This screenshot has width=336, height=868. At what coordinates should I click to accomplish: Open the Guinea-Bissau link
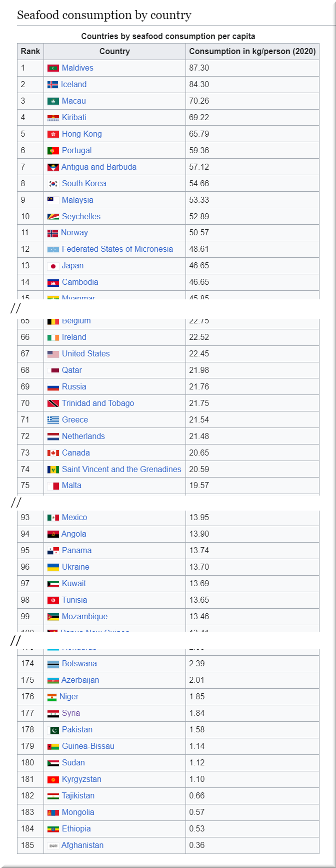click(88, 746)
